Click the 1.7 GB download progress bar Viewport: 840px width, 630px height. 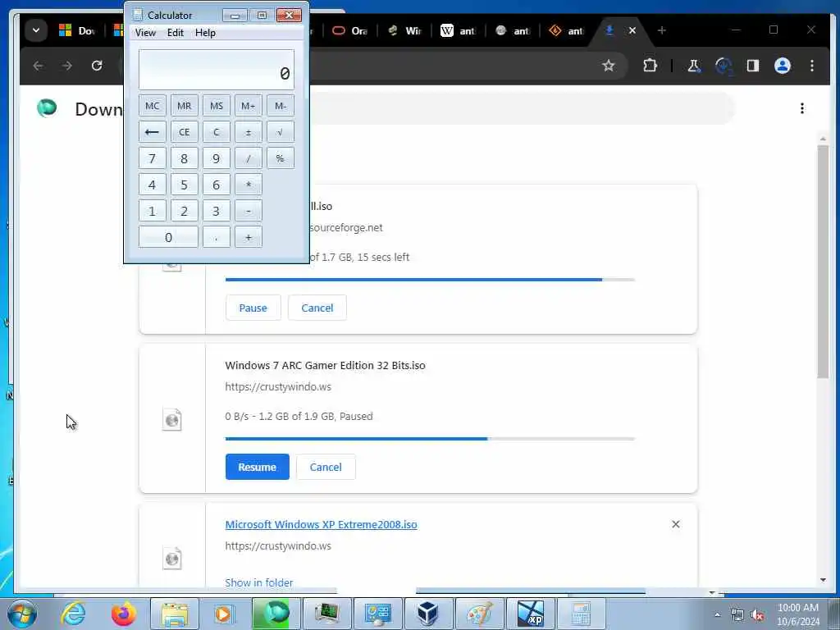(430, 279)
